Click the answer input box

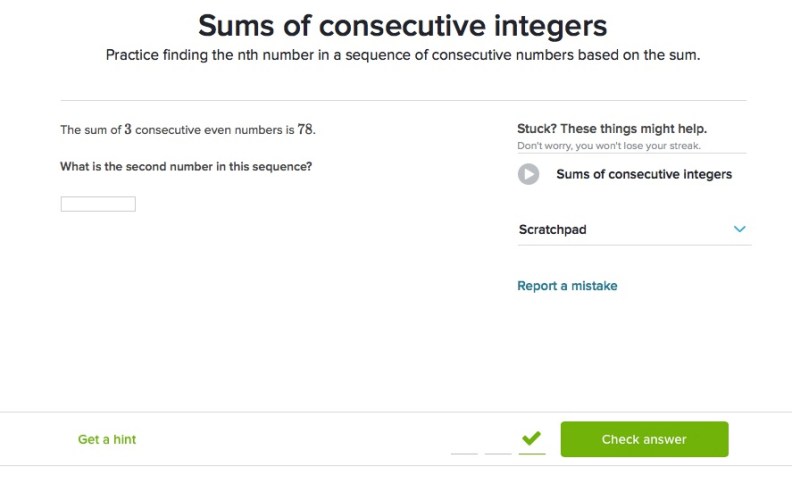(x=98, y=204)
